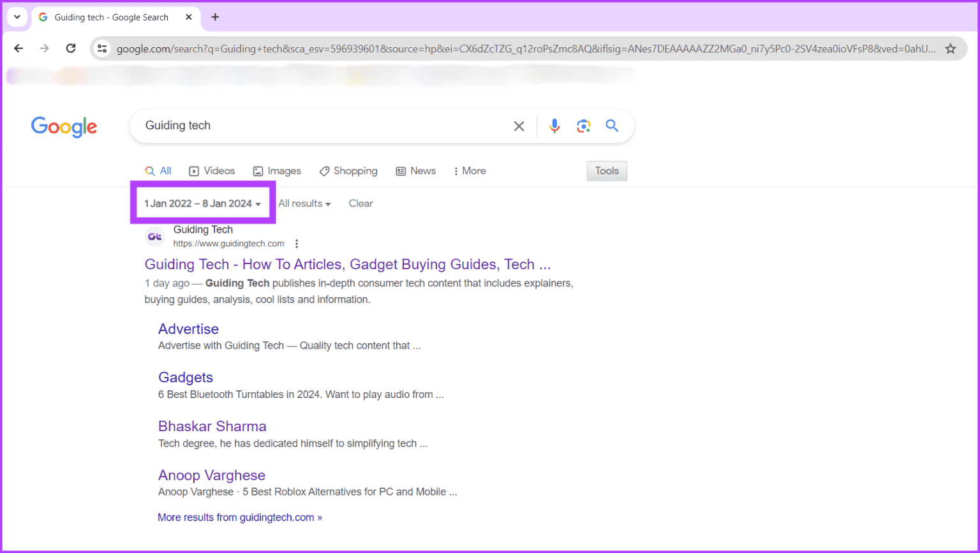Click the address bar URL
This screenshot has width=980, height=553.
pyautogui.click(x=526, y=48)
